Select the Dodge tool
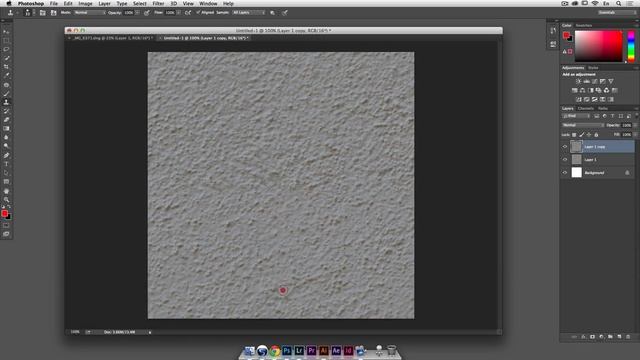The height and width of the screenshot is (360, 640). [x=6, y=146]
